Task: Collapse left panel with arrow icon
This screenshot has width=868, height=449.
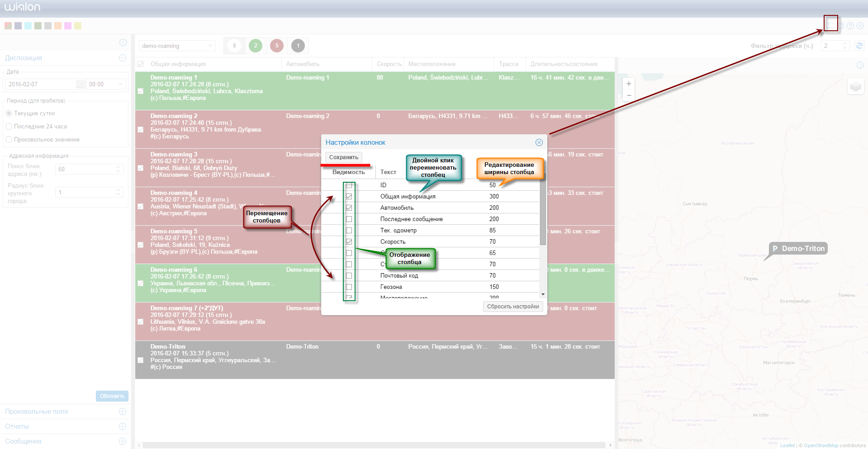Action: 123,43
